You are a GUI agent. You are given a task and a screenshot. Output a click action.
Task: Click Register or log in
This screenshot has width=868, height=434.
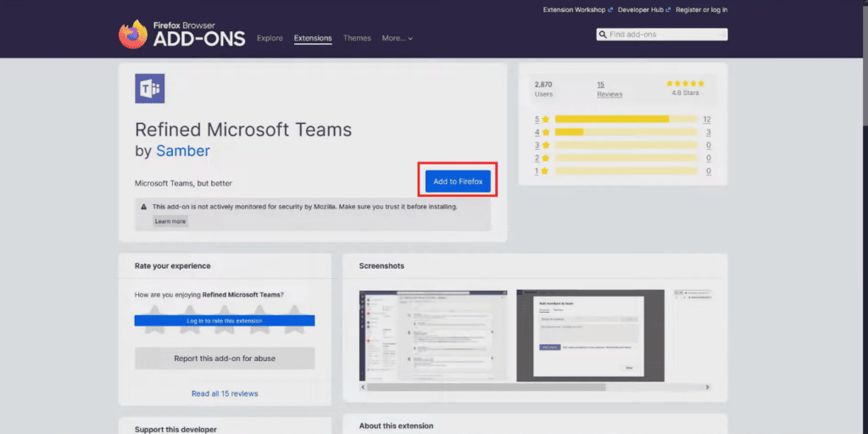[x=701, y=9]
